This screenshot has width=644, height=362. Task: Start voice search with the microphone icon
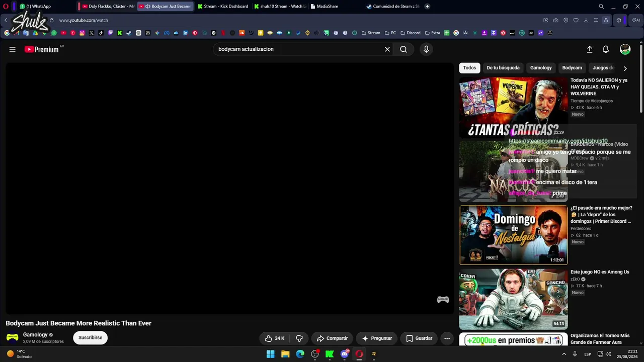pos(426,49)
